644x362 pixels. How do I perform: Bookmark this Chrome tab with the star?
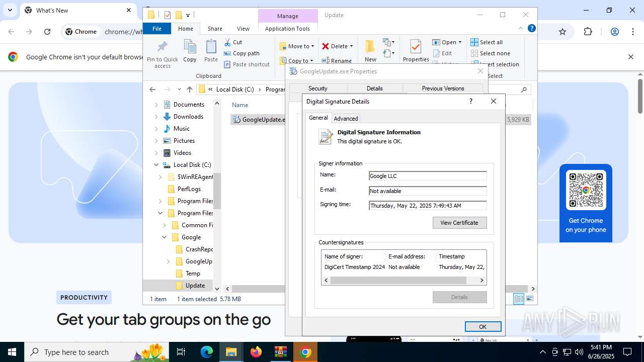click(562, 32)
